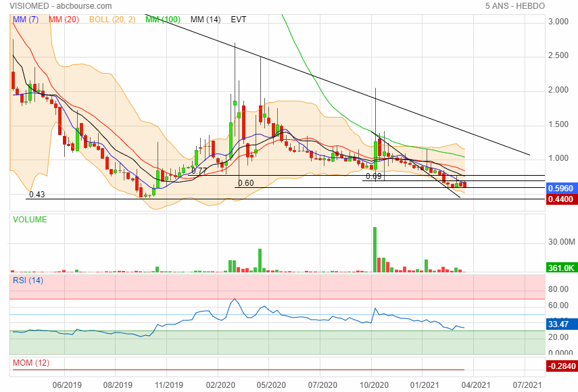This screenshot has width=578, height=392.
Task: Click the 361.0K volume value tag
Action: tap(561, 268)
